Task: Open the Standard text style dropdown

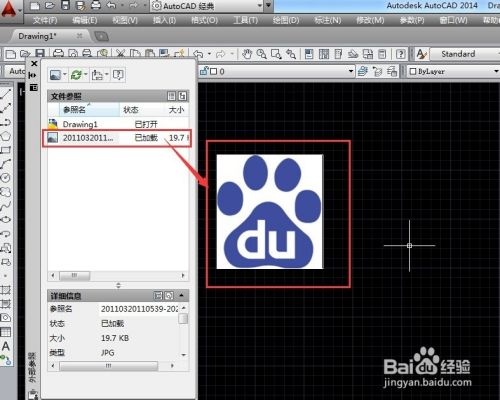Action: point(465,54)
